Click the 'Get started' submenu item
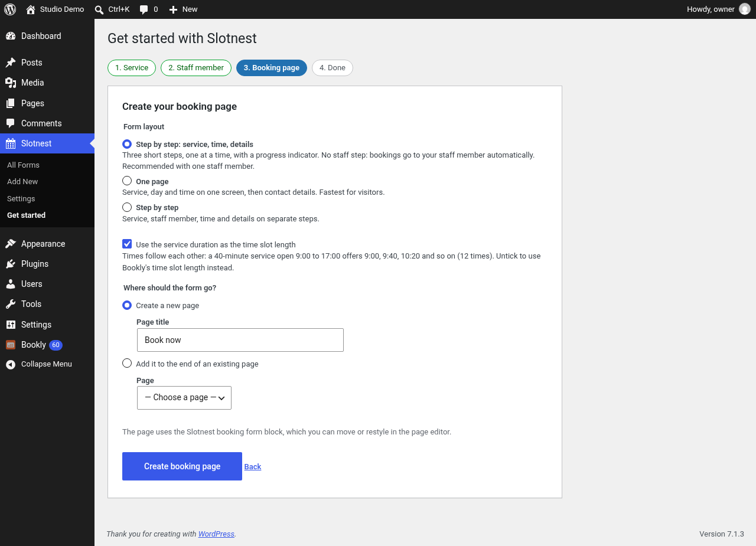756x546 pixels. [x=27, y=215]
